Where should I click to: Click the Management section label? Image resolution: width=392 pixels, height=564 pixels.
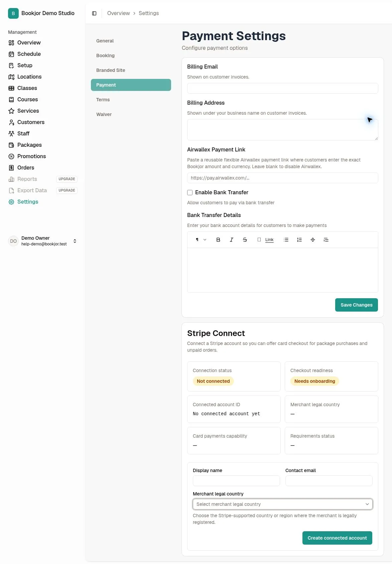[x=22, y=32]
